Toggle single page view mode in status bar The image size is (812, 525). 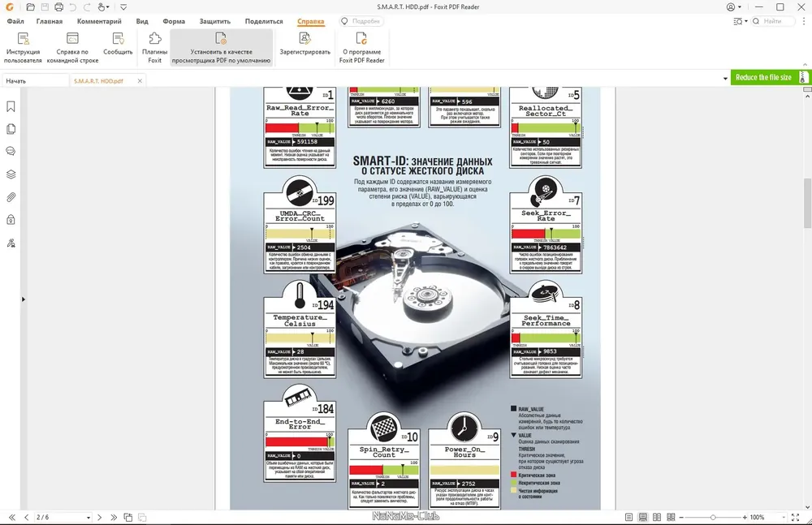[629, 517]
